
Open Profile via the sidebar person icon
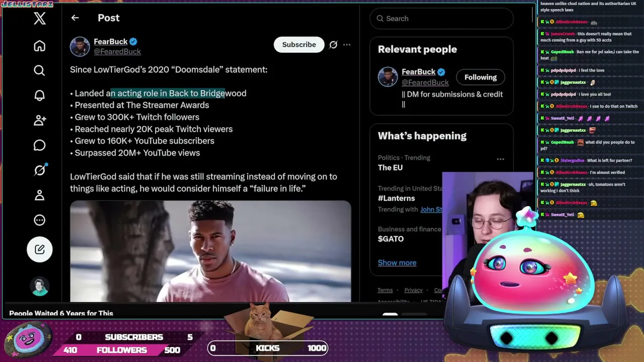pos(39,195)
